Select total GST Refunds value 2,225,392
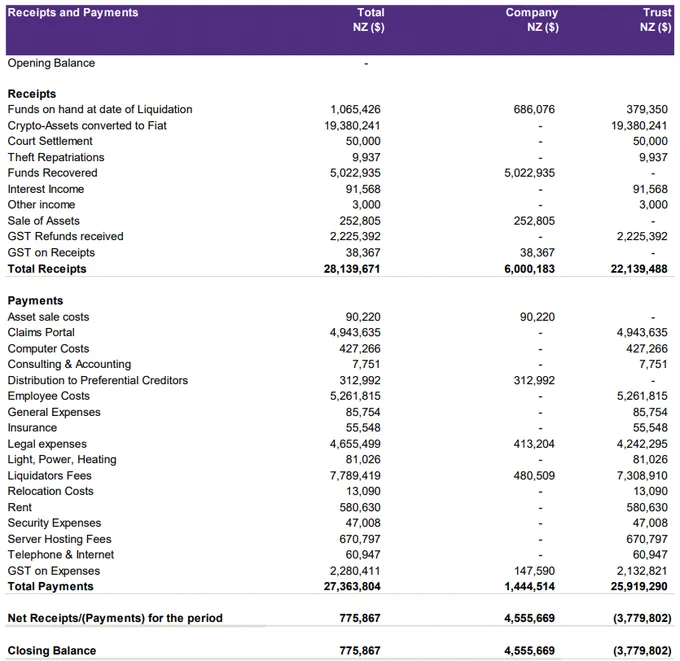680x661 pixels. [355, 236]
